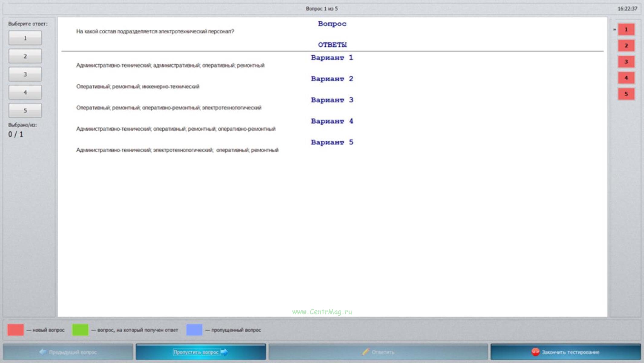Select answer button 1 on left
644x363 pixels.
[x=25, y=38]
